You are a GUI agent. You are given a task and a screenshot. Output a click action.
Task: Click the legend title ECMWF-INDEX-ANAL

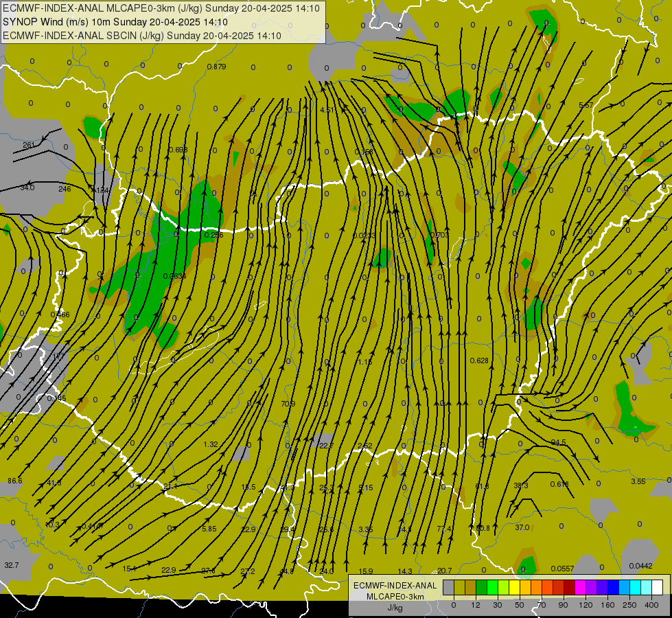(x=395, y=586)
